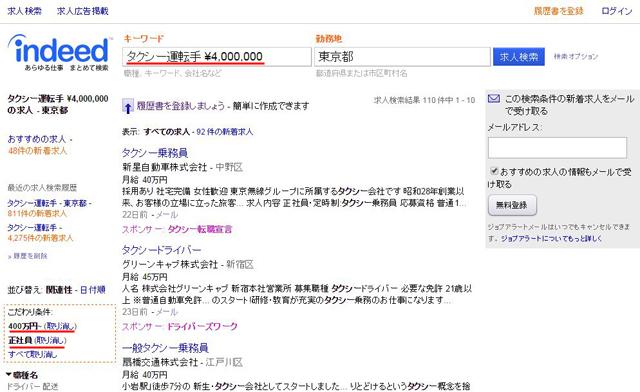Click 履歴書を登録しましょう link
Viewport: 640px width, 392px height.
coord(181,106)
